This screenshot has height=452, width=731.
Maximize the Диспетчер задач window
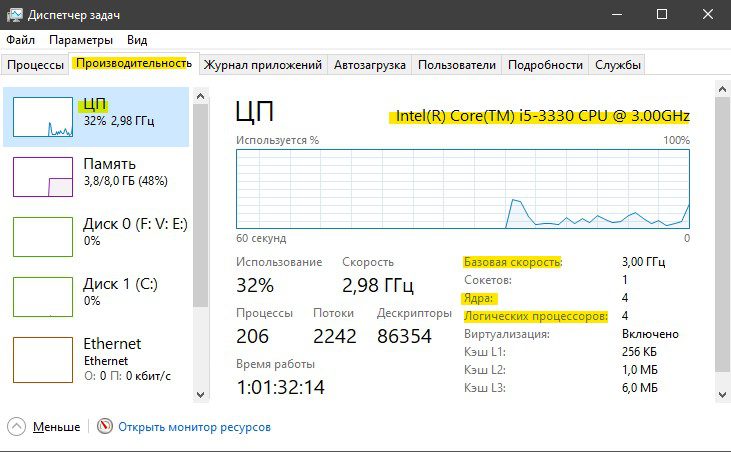click(x=662, y=14)
